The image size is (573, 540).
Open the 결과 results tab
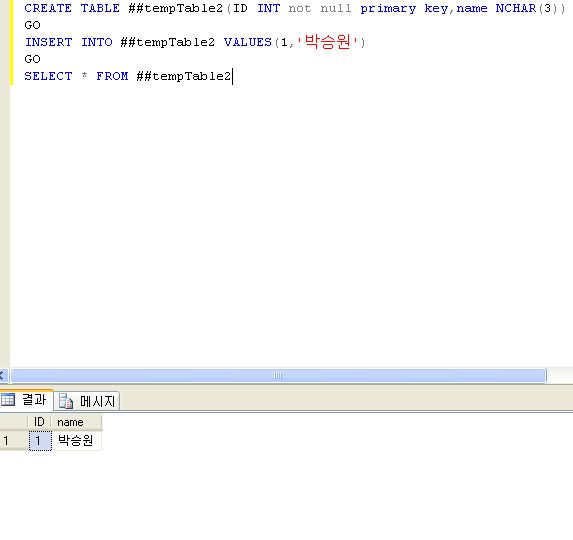[26, 400]
